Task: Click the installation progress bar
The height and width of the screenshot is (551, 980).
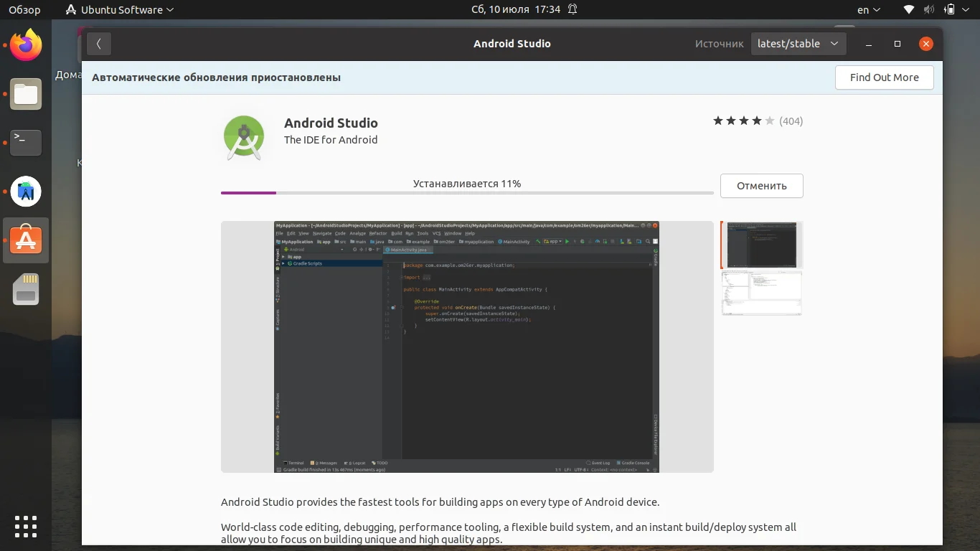Action: pyautogui.click(x=466, y=193)
